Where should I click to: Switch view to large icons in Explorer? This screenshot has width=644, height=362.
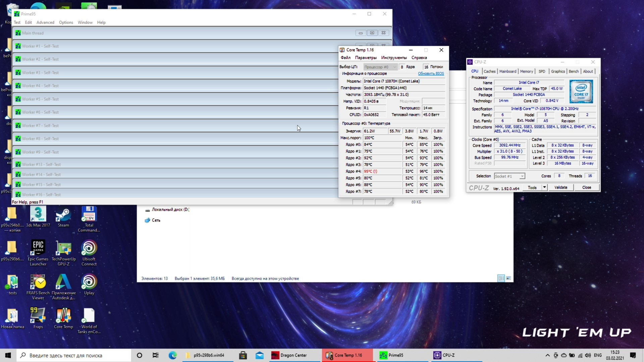coord(508,278)
